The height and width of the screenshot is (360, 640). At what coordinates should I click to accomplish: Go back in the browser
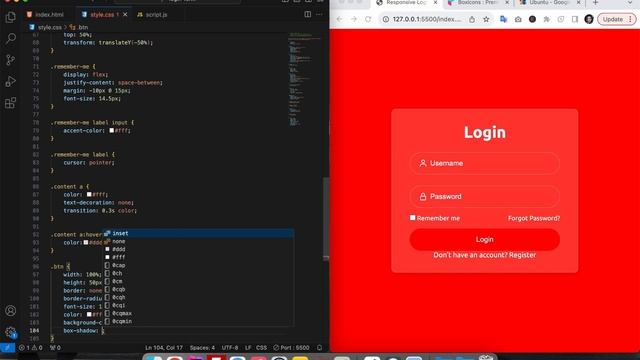coord(339,19)
